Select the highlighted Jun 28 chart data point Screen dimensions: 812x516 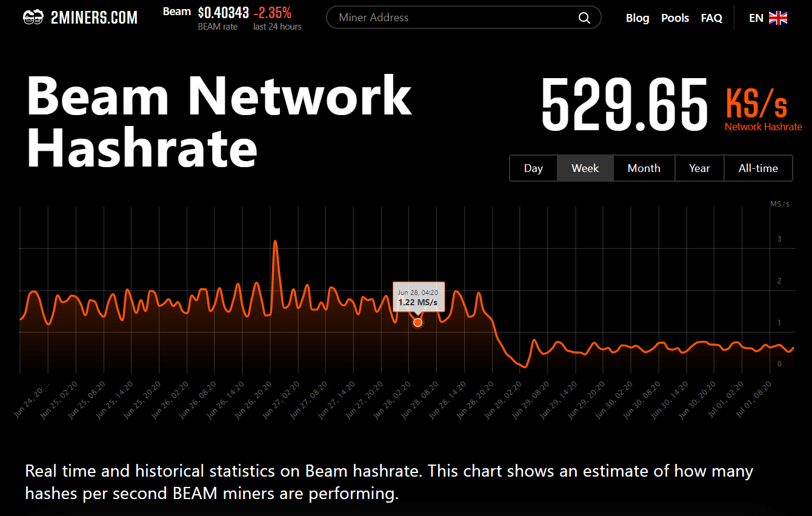[418, 322]
